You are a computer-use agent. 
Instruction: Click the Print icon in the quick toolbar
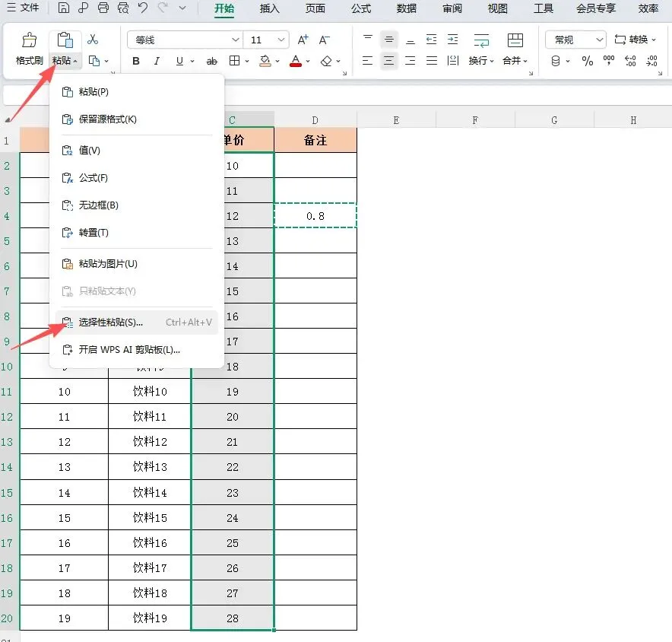pos(103,8)
